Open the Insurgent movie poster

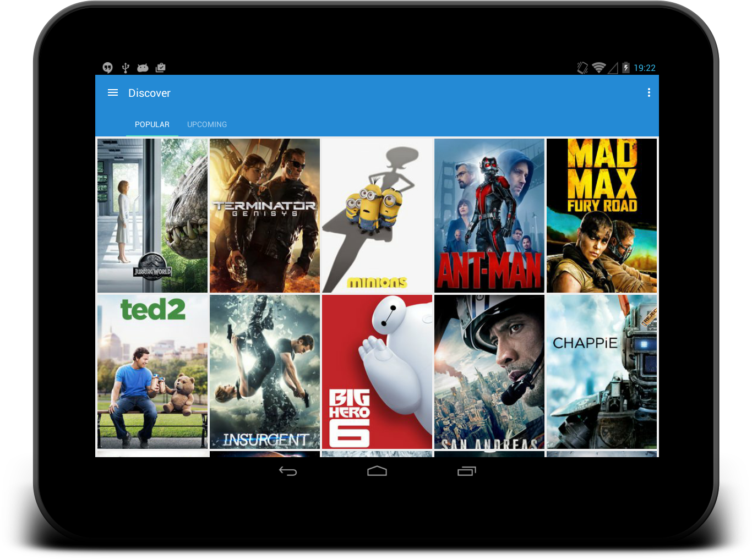coord(265,372)
